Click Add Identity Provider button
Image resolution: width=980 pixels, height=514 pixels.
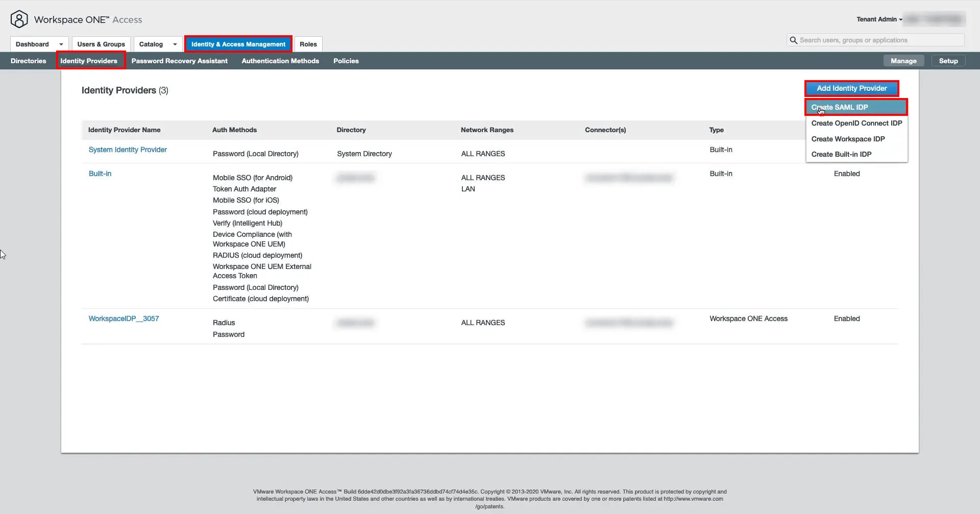coord(852,88)
